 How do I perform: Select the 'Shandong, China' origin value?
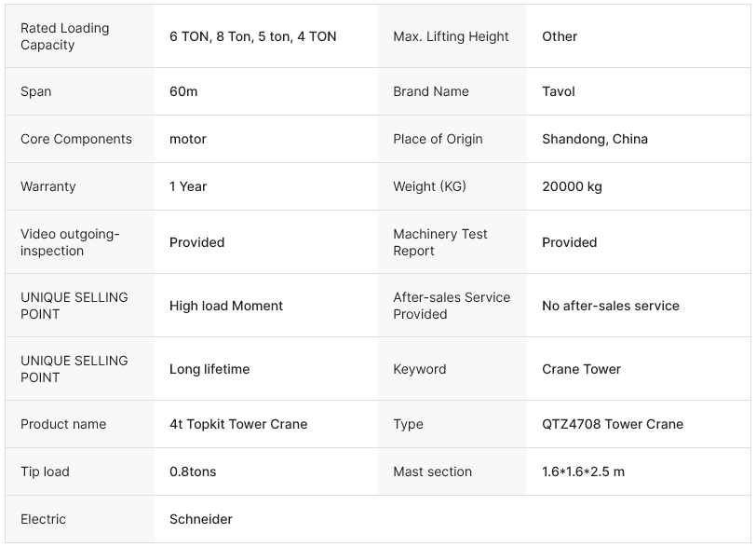point(595,139)
